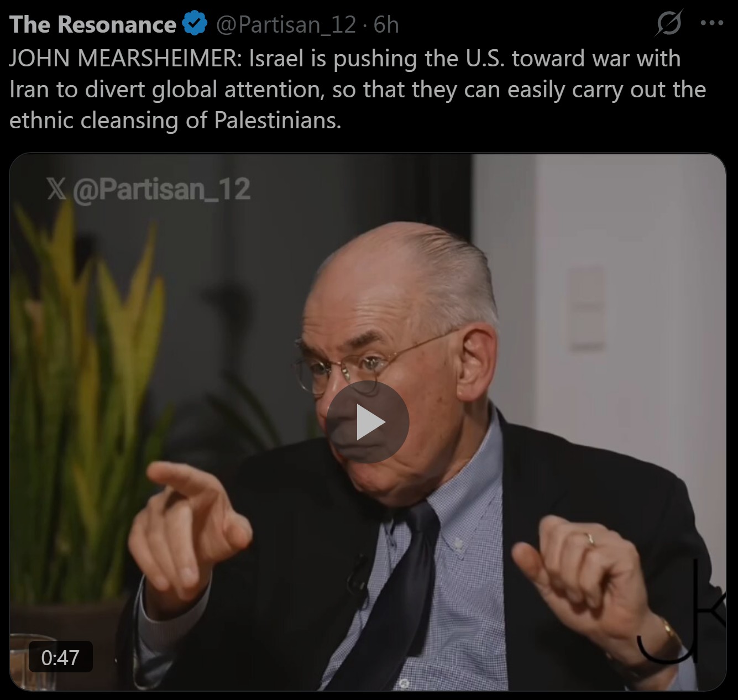This screenshot has height=700, width=738.
Task: Click the 0:47 video duration badge
Action: tap(60, 657)
